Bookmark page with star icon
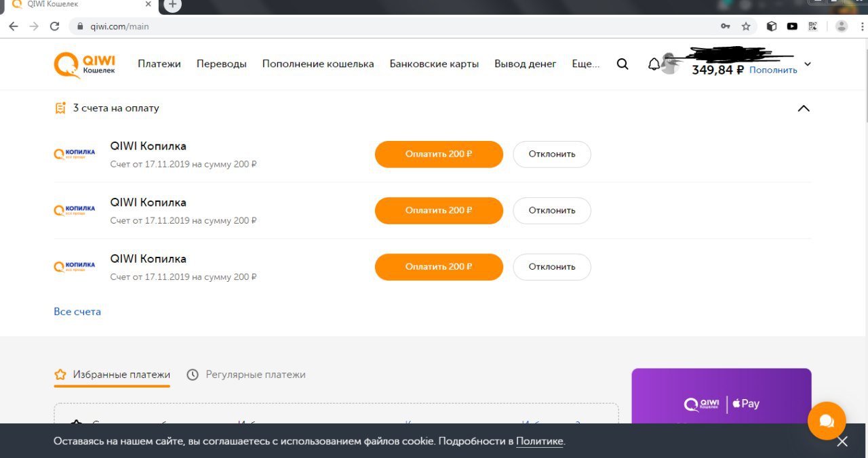 pyautogui.click(x=746, y=26)
